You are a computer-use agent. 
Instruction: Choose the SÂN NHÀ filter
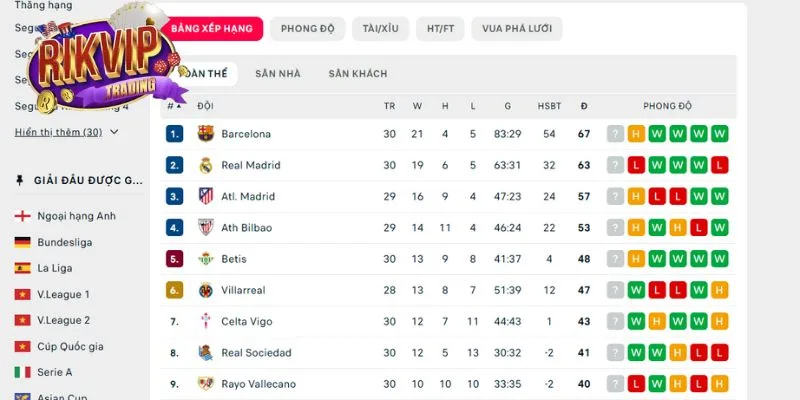[x=277, y=74]
